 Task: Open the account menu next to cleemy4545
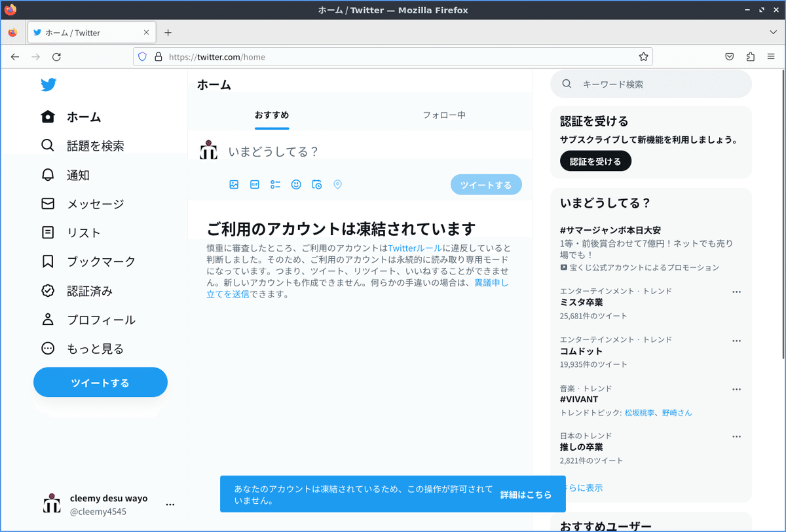170,504
